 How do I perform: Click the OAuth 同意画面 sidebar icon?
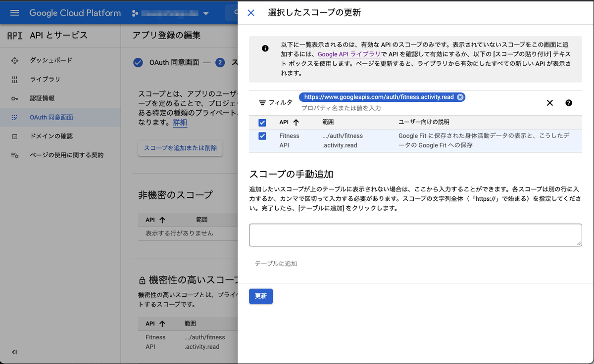[x=14, y=117]
